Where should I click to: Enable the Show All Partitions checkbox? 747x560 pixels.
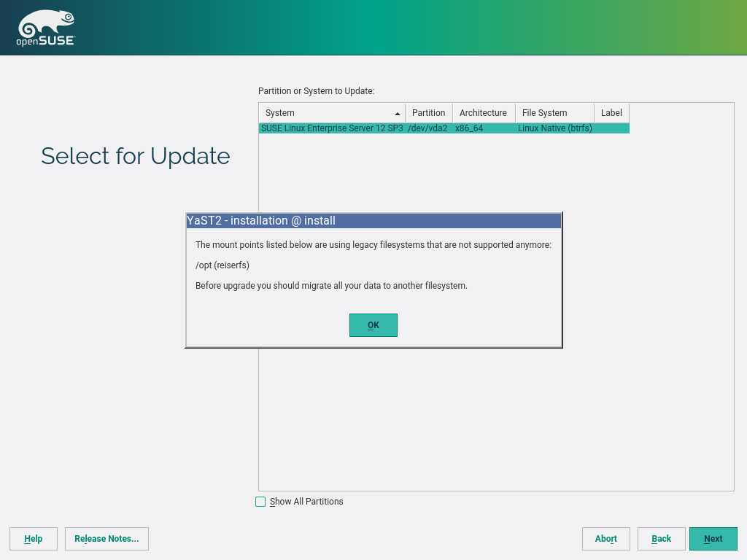[260, 502]
